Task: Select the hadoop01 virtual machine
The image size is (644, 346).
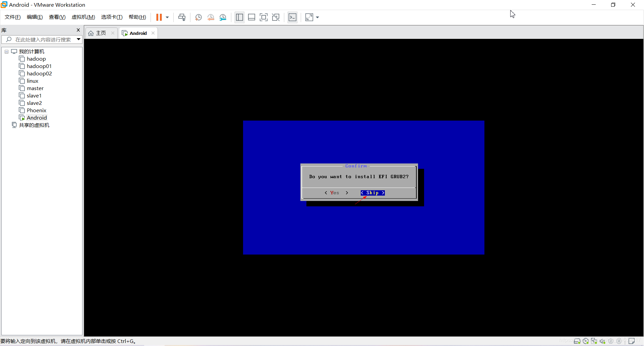Action: coord(39,66)
